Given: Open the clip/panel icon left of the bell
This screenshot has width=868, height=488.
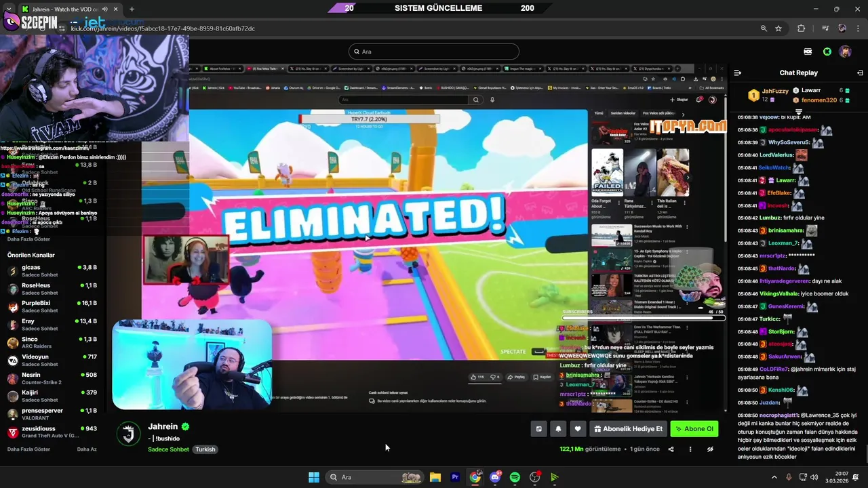Looking at the screenshot, I should (x=538, y=428).
